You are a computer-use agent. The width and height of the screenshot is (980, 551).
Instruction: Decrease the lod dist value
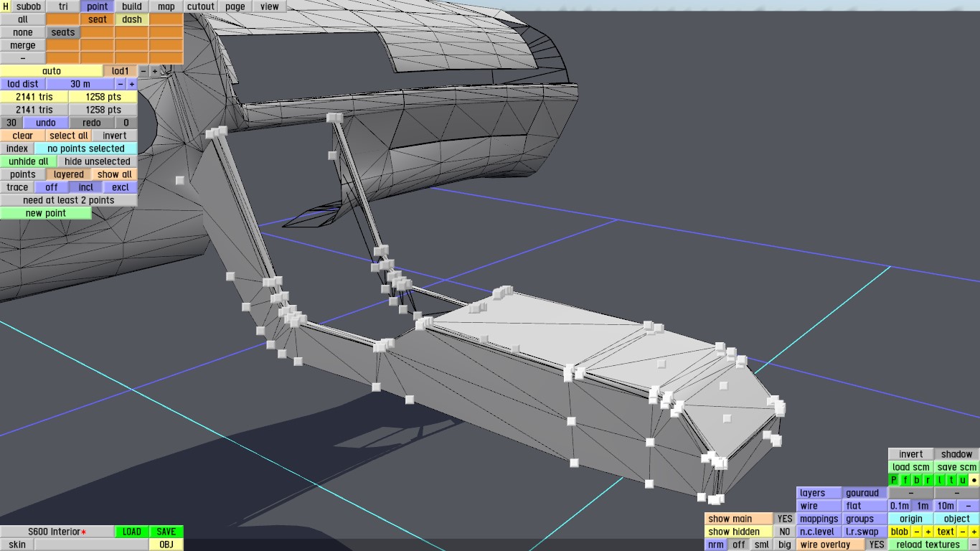pyautogui.click(x=121, y=84)
